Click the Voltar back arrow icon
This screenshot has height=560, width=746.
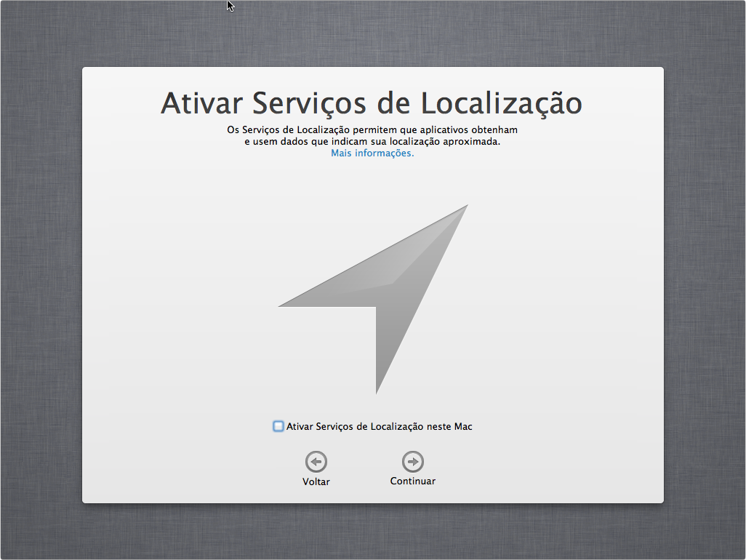click(x=316, y=462)
